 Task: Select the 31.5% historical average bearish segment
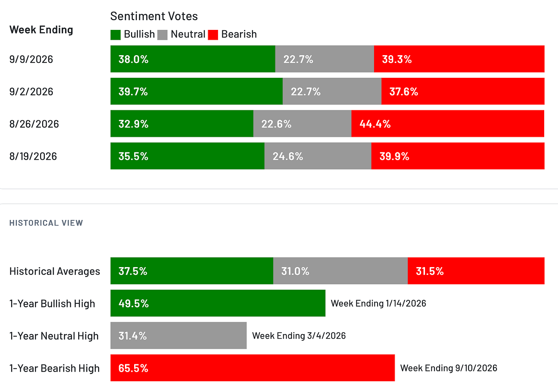click(476, 271)
